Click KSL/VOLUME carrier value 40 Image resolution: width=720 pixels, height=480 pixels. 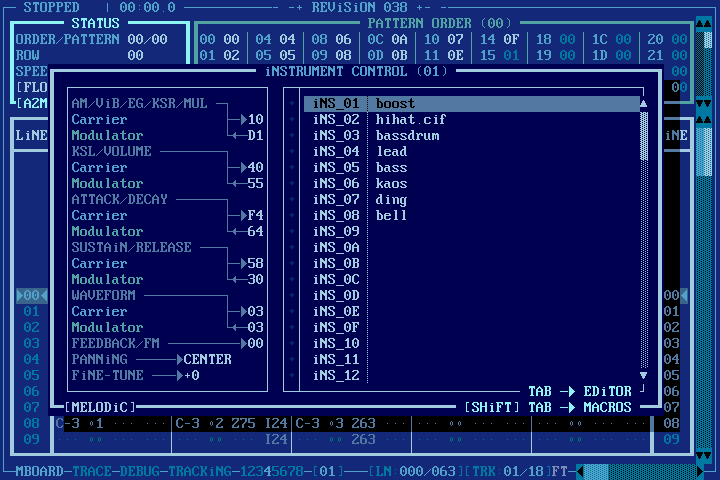tap(256, 168)
